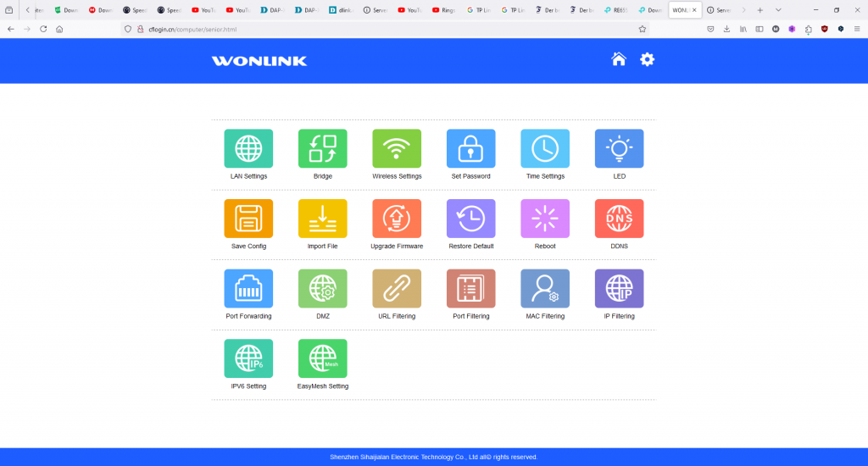Select the Restore Default icon
The image size is (868, 466).
[471, 219]
